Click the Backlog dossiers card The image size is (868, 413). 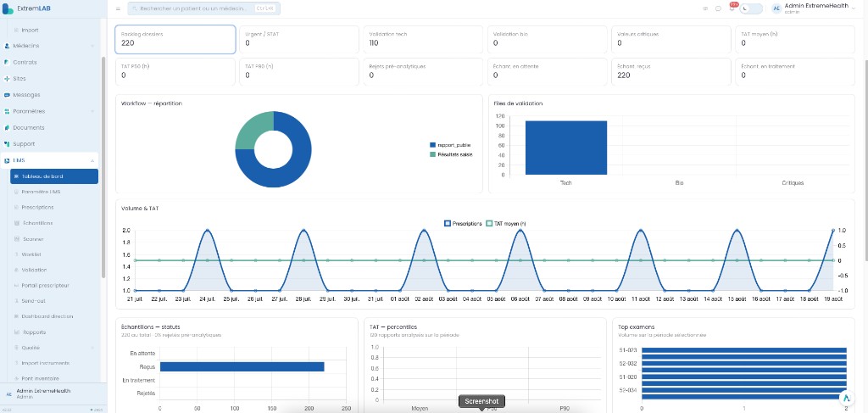(x=175, y=39)
